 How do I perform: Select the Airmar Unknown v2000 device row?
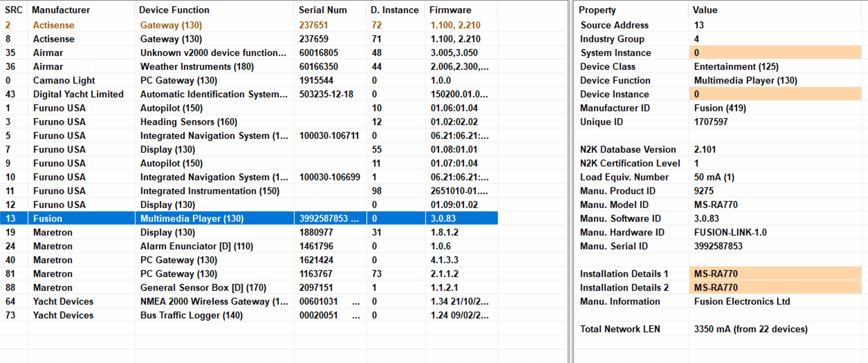[249, 53]
